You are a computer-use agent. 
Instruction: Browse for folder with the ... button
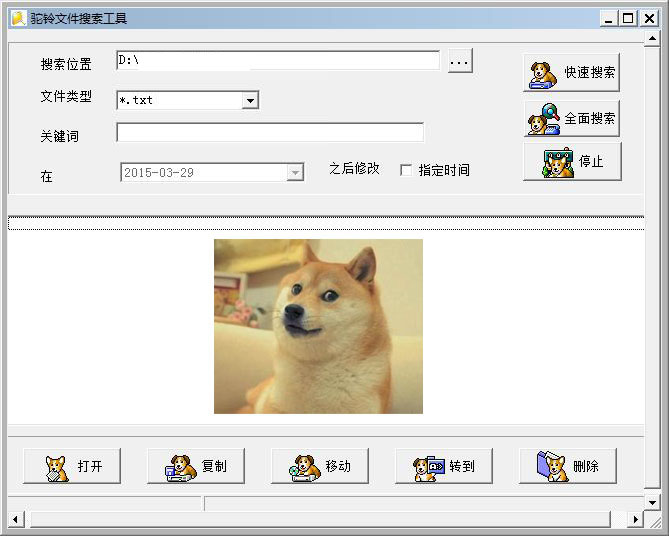click(460, 61)
